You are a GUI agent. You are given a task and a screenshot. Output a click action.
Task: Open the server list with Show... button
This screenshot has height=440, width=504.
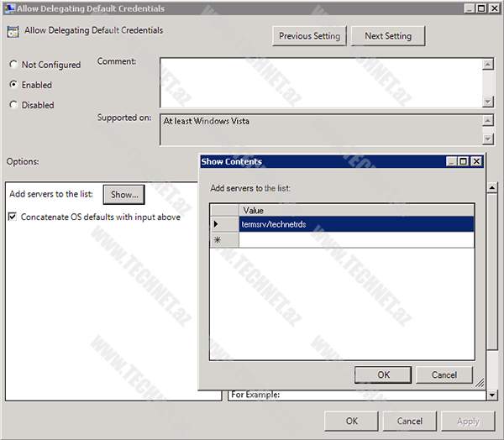123,194
